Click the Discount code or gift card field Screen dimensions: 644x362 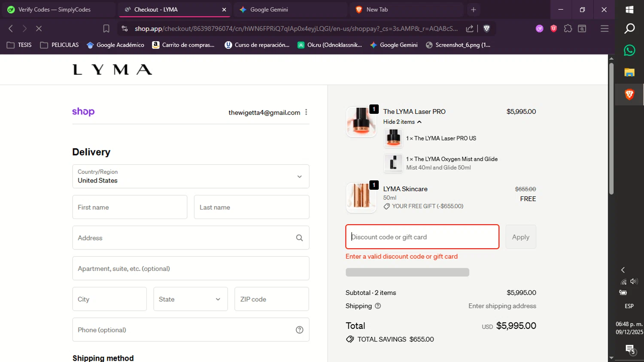422,237
